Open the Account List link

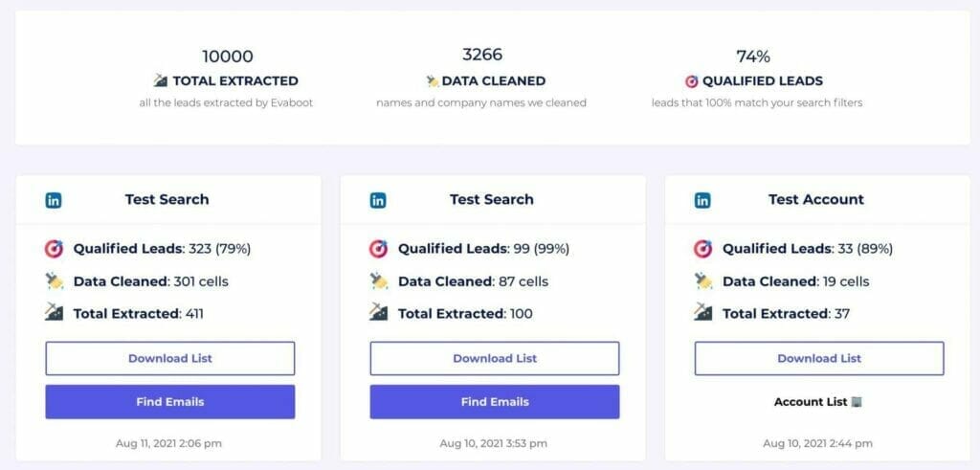[810, 402]
